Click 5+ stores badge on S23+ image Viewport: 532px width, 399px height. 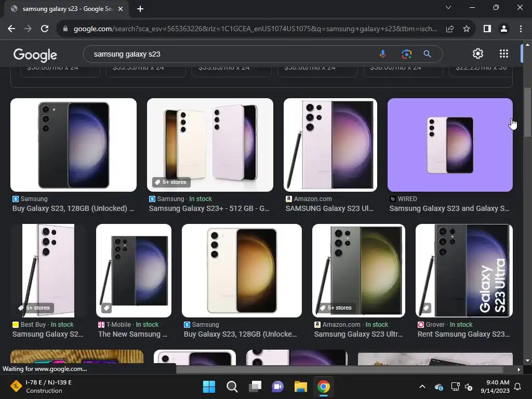(x=171, y=182)
